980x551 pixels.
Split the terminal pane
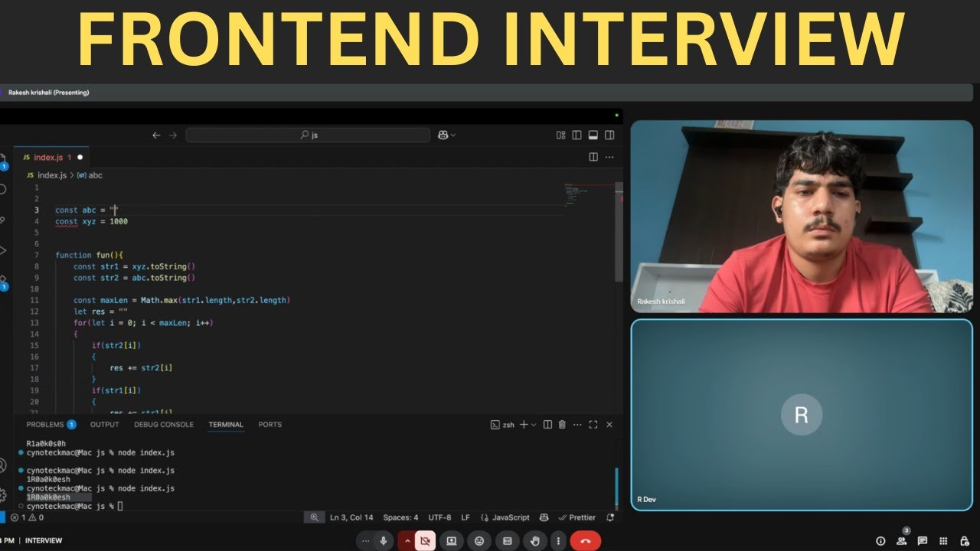547,424
